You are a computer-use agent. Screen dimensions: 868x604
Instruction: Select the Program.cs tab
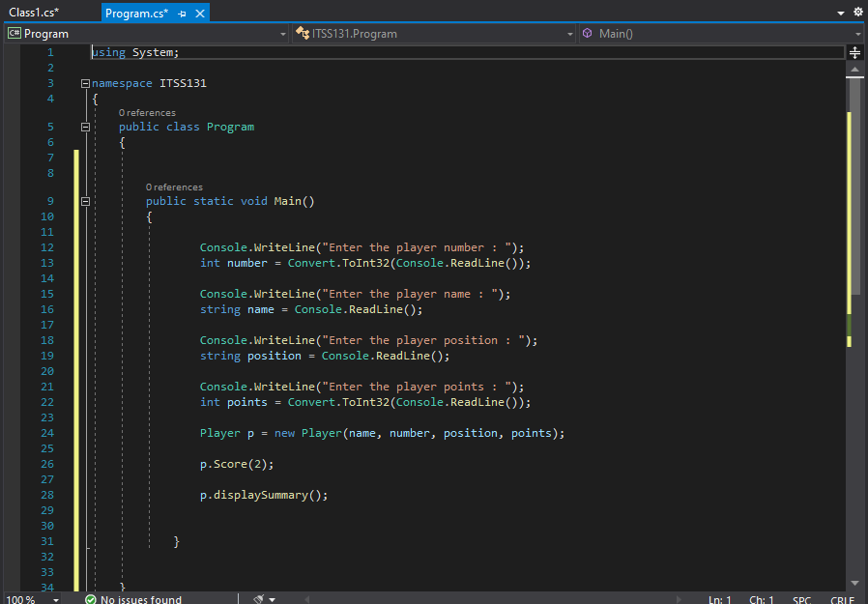tap(135, 14)
